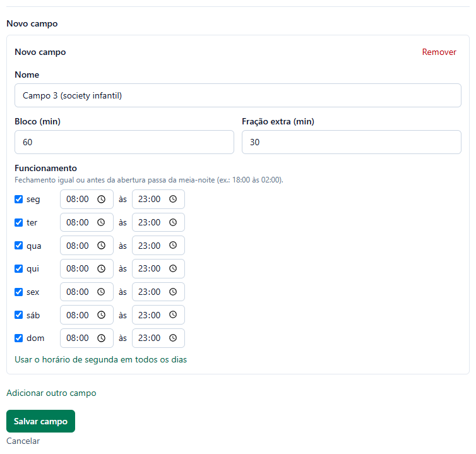Click qua closing time value 23:00
The width and height of the screenshot is (476, 454).
pyautogui.click(x=149, y=246)
